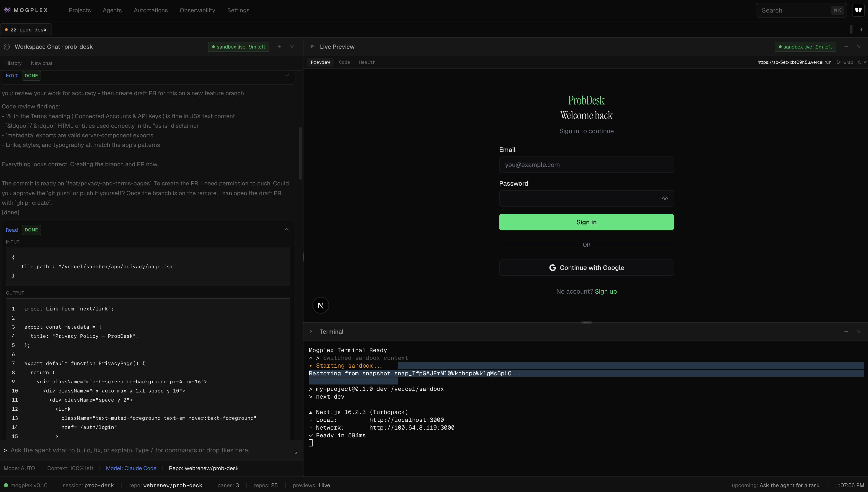Click the profile avatar icon top right
Viewport: 868px width, 492px height.
pyautogui.click(x=858, y=10)
